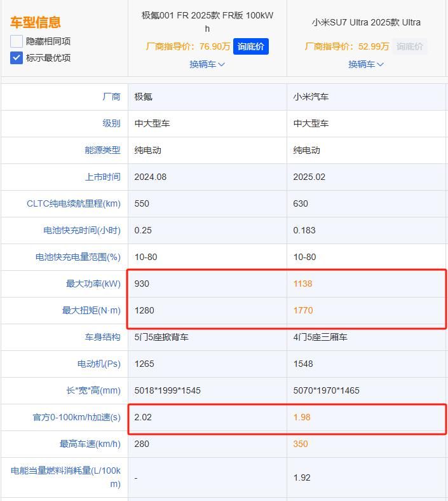
Task: Click the 52.99万 guide price text
Action: (x=374, y=46)
